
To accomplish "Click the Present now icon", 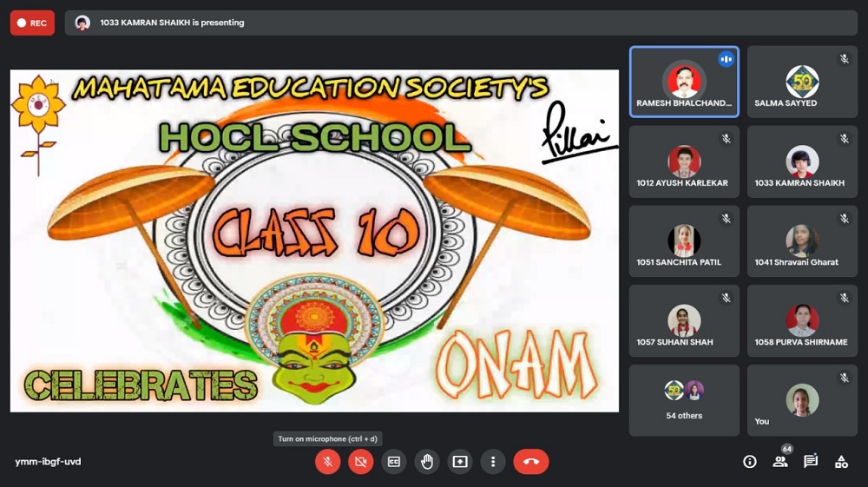I will pyautogui.click(x=460, y=462).
